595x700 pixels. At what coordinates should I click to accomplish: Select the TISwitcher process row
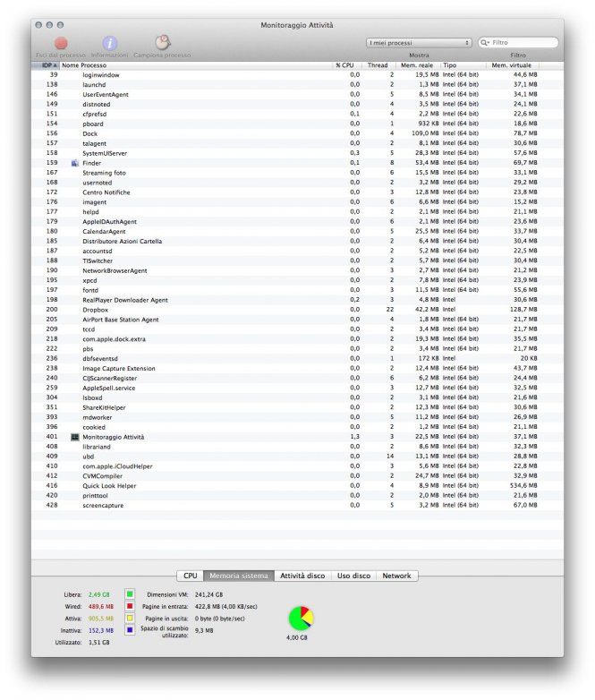click(297, 261)
